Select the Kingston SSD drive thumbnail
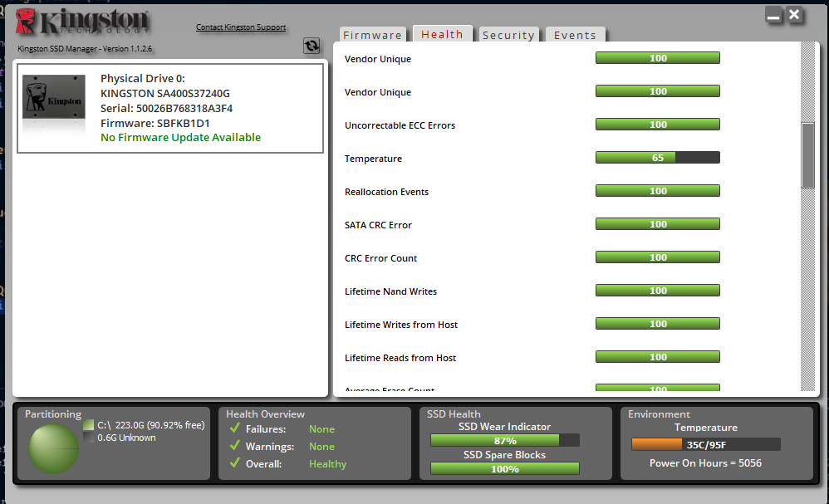This screenshot has width=829, height=504. [x=53, y=96]
